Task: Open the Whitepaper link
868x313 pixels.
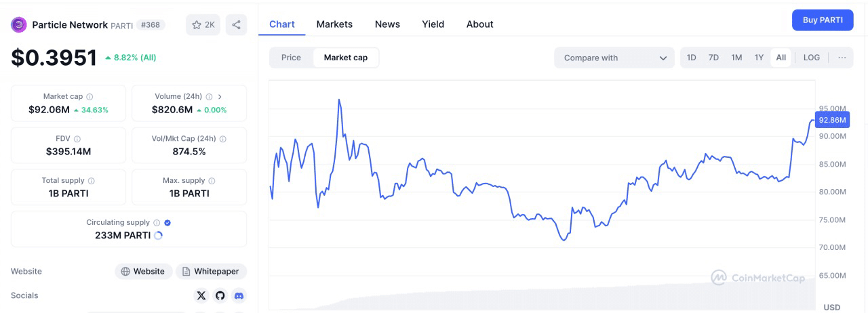Action: click(x=211, y=271)
